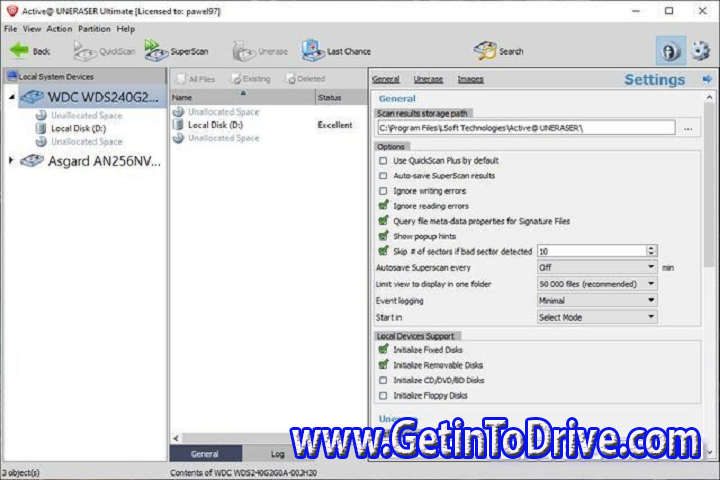720x480 pixels.
Task: Open the Search tool
Action: tap(499, 51)
